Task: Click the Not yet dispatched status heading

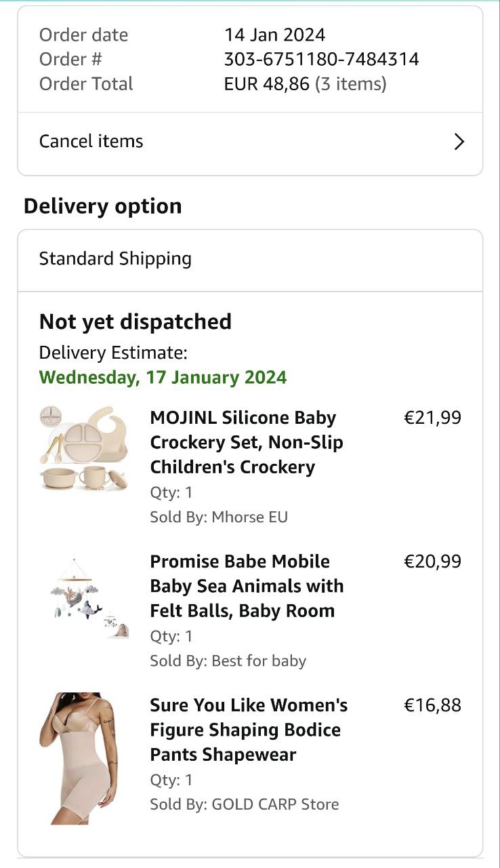Action: 136,321
